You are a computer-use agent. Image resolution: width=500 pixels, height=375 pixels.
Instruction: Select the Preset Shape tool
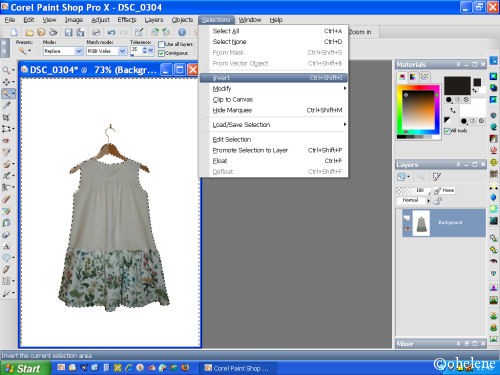point(6,258)
